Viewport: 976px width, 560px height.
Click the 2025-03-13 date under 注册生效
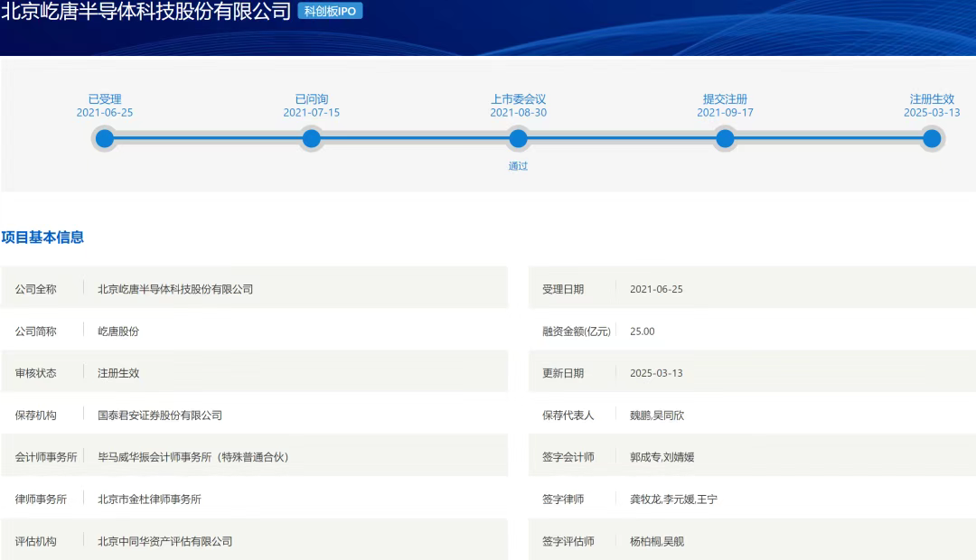click(932, 113)
